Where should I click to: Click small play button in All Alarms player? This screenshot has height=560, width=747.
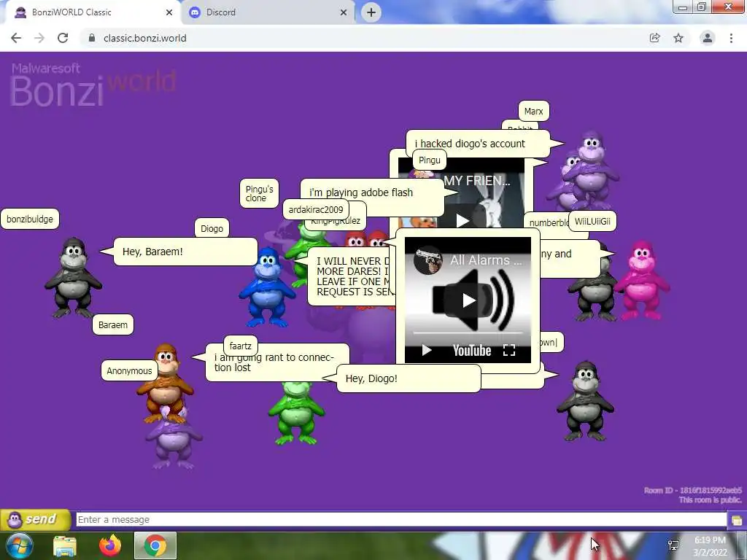(x=426, y=351)
